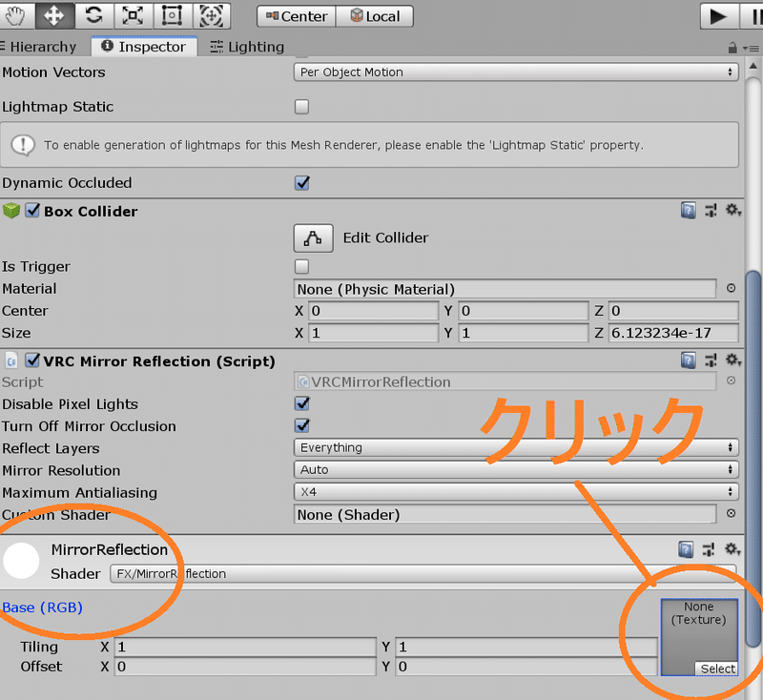This screenshot has width=763, height=700.
Task: Select the Rect transform tool
Action: pos(173,15)
